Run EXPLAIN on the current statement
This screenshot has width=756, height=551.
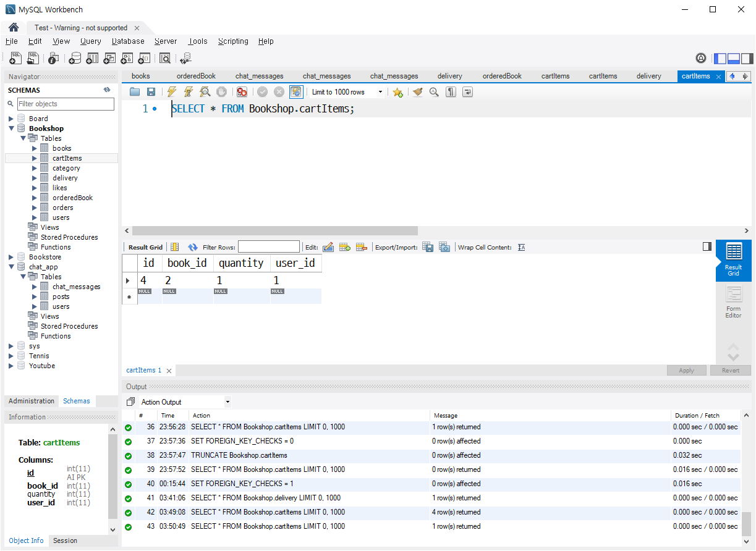click(205, 92)
